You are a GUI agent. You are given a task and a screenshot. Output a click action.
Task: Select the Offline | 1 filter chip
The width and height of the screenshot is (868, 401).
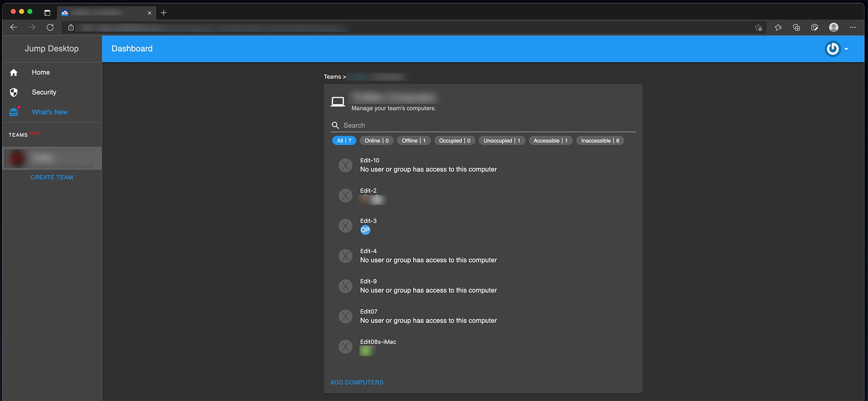(414, 140)
